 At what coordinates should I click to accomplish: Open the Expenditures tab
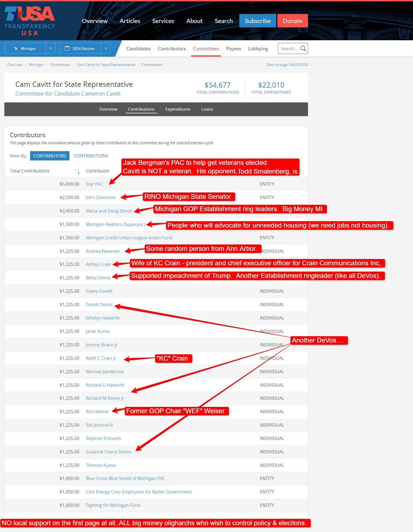pyautogui.click(x=178, y=109)
